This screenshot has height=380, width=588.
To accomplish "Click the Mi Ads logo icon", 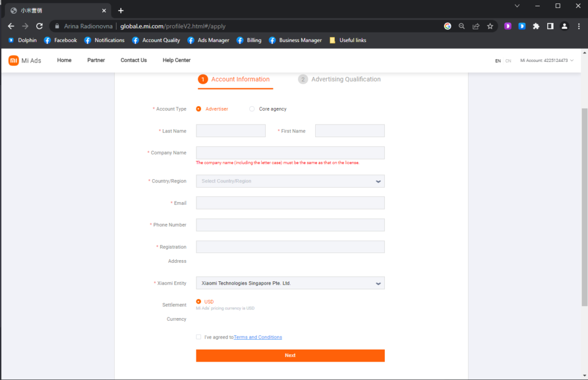I will coord(14,60).
